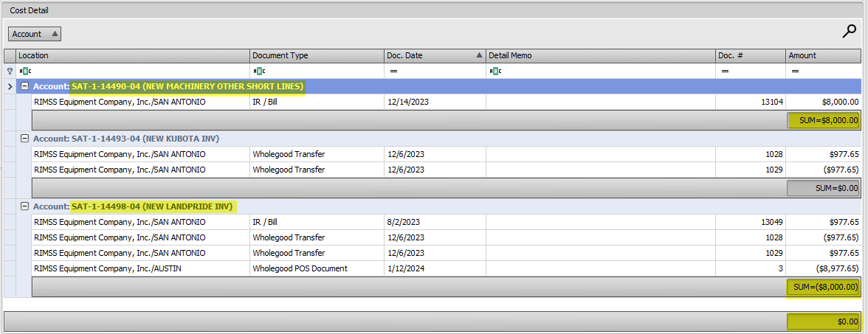Screen dimensions: 868x334
Task: Click the row indicator arrow beside first group
Action: 10,87
